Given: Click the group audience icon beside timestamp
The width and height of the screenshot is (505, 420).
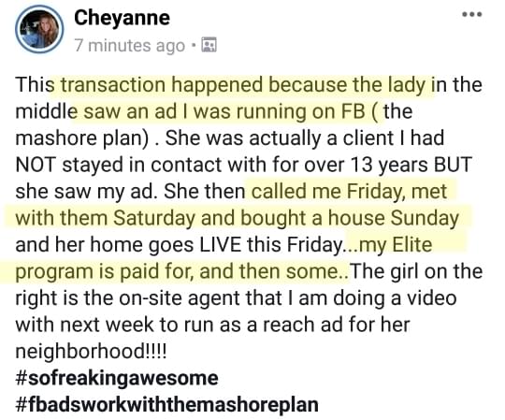Looking at the screenshot, I should point(209,45).
